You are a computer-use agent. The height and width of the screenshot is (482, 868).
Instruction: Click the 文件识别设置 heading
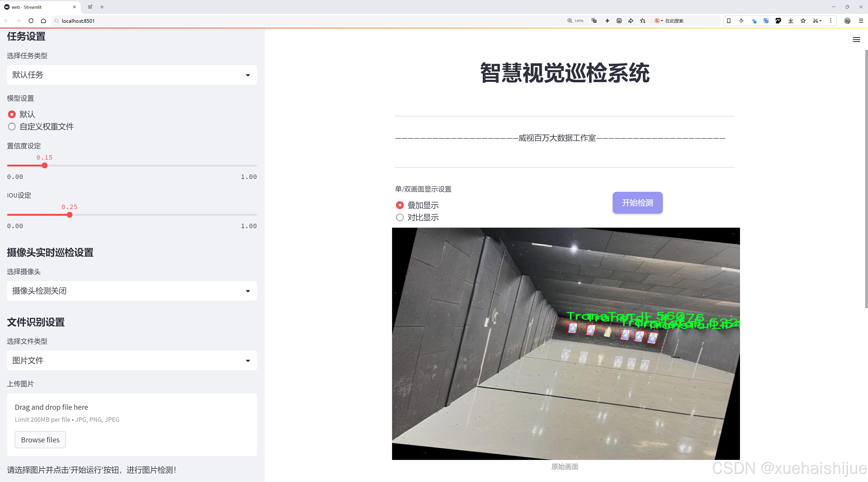(x=36, y=322)
